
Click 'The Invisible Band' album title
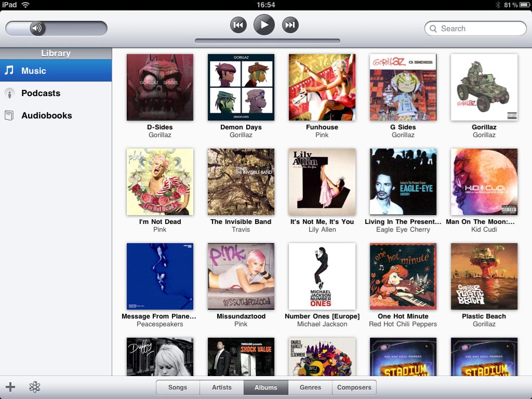coord(241,221)
